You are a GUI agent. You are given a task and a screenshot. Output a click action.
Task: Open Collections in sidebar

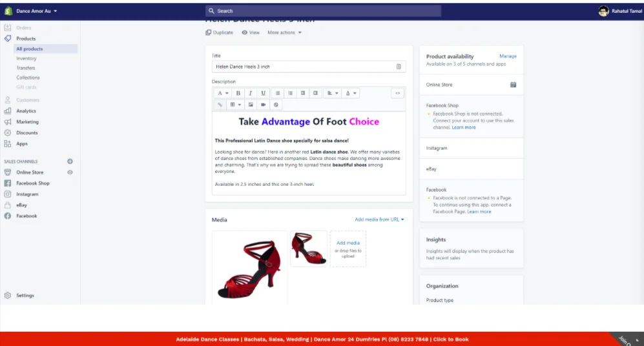point(28,77)
